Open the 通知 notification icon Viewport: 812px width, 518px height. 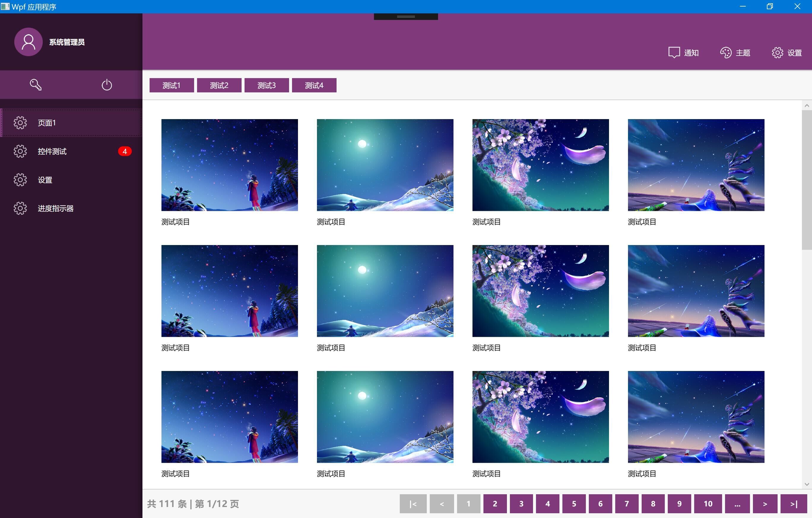coord(674,53)
